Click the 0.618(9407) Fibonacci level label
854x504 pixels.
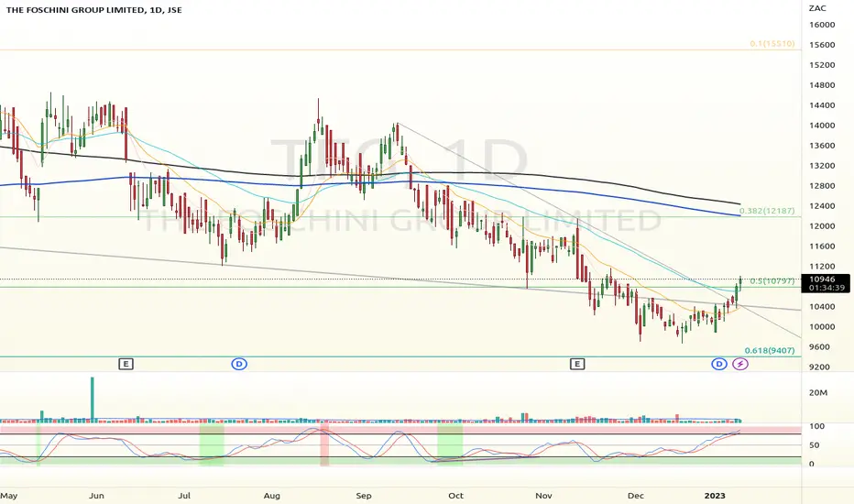click(770, 350)
